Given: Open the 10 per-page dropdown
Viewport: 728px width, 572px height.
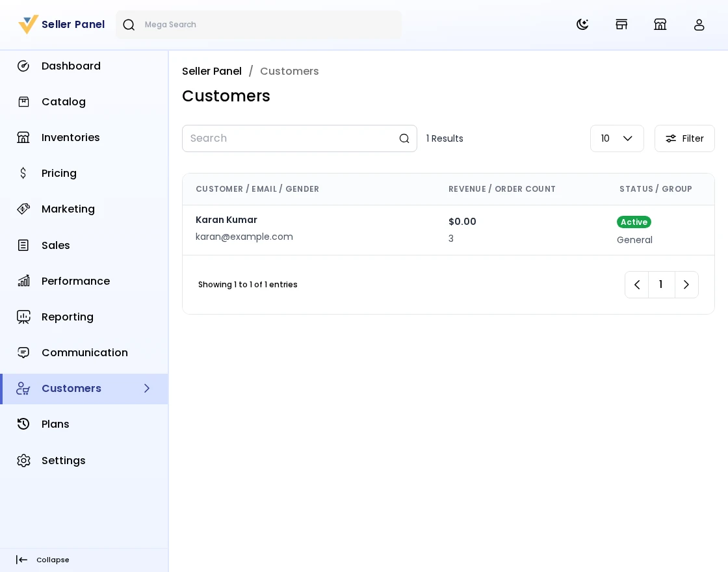Looking at the screenshot, I should tap(617, 138).
